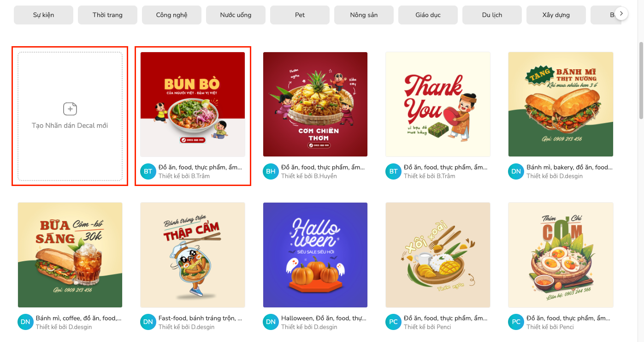Select the Sự kiện category tab
The image size is (644, 342).
click(x=43, y=15)
